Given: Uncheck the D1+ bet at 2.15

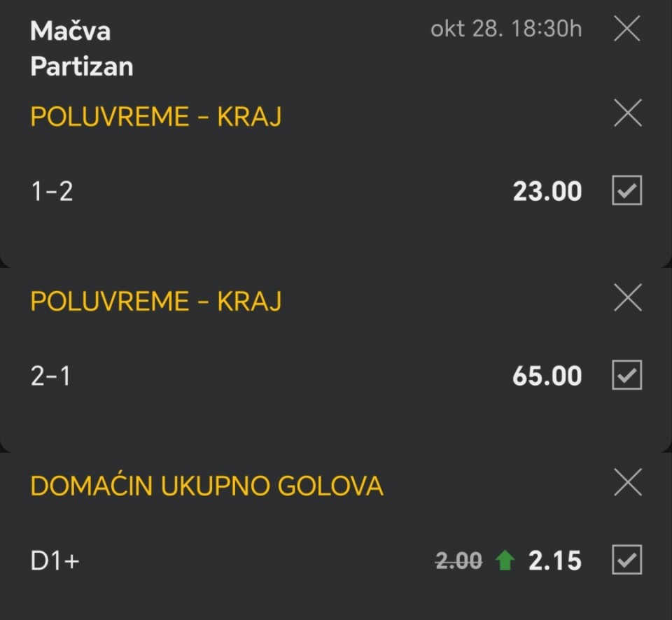Looking at the screenshot, I should click(626, 561).
